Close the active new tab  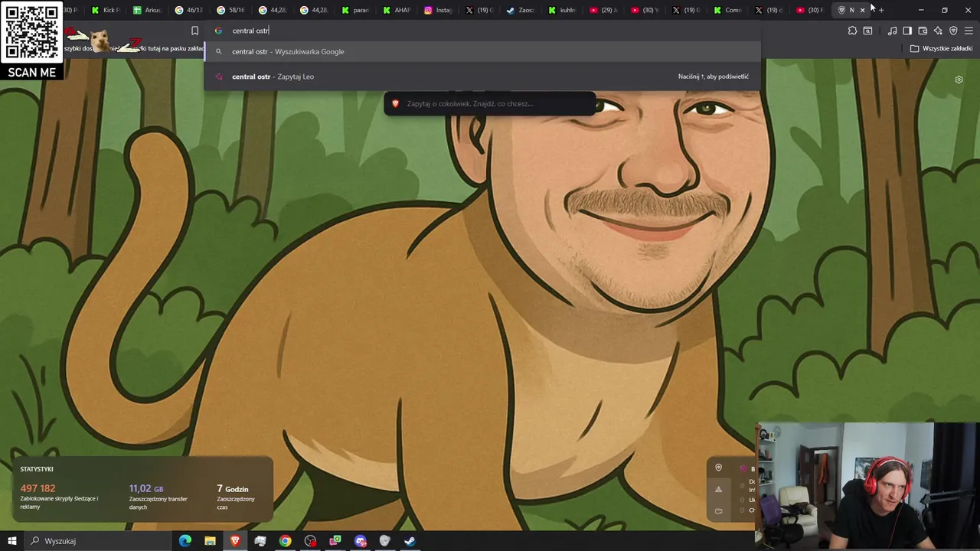pos(863,10)
